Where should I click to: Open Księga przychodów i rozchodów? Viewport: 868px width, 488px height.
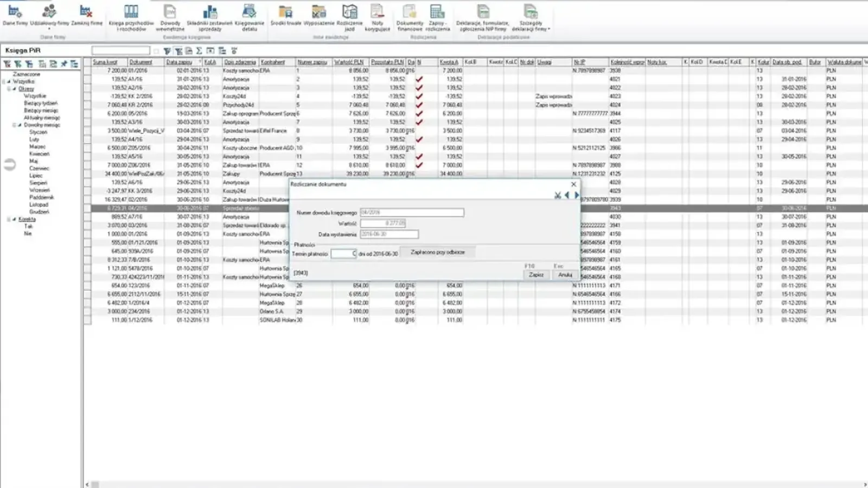pyautogui.click(x=131, y=18)
